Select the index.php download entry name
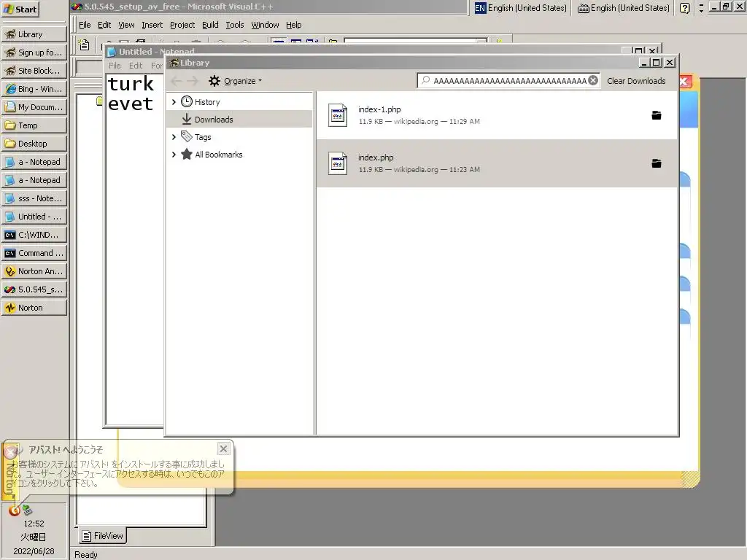Screen dimensions: 747x560 (x=376, y=157)
